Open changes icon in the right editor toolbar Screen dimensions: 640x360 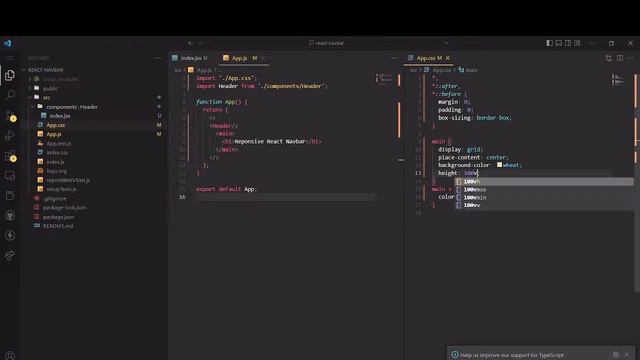609,58
